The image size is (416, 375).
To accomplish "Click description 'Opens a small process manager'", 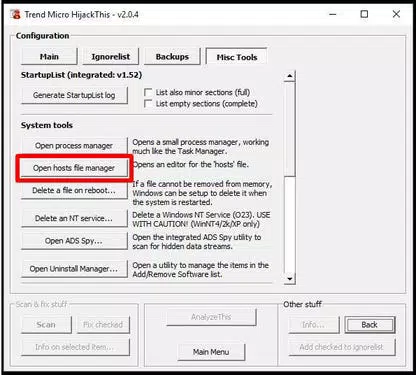I will coord(201,147).
